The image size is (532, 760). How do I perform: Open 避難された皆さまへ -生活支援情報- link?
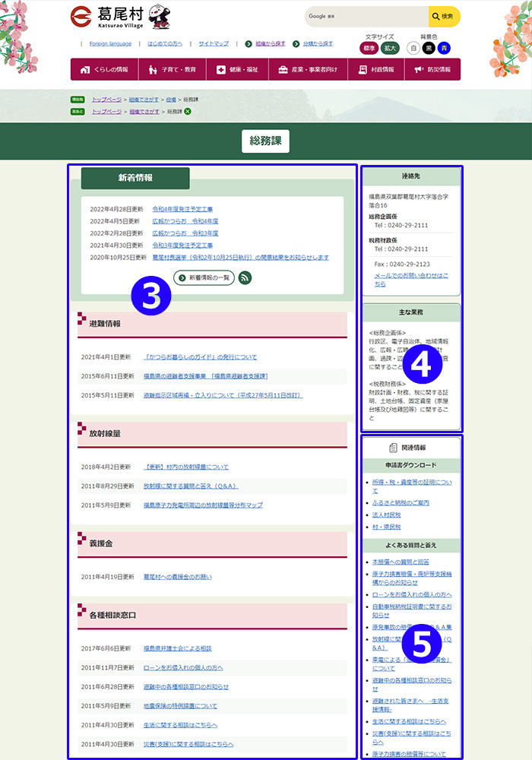pos(410,705)
